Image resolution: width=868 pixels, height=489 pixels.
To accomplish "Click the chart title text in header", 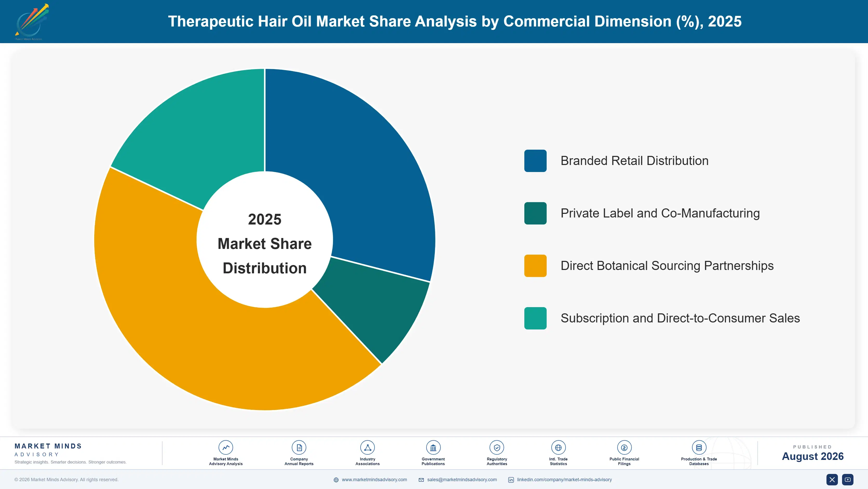I will pyautogui.click(x=455, y=22).
